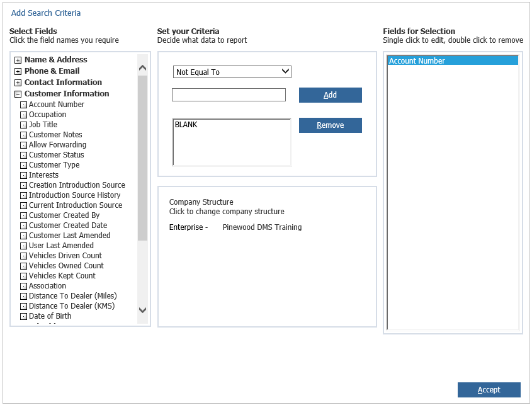Screen dimensions: 532x405
Task: Click the field list scrollbar thumb
Action: pyautogui.click(x=143, y=158)
